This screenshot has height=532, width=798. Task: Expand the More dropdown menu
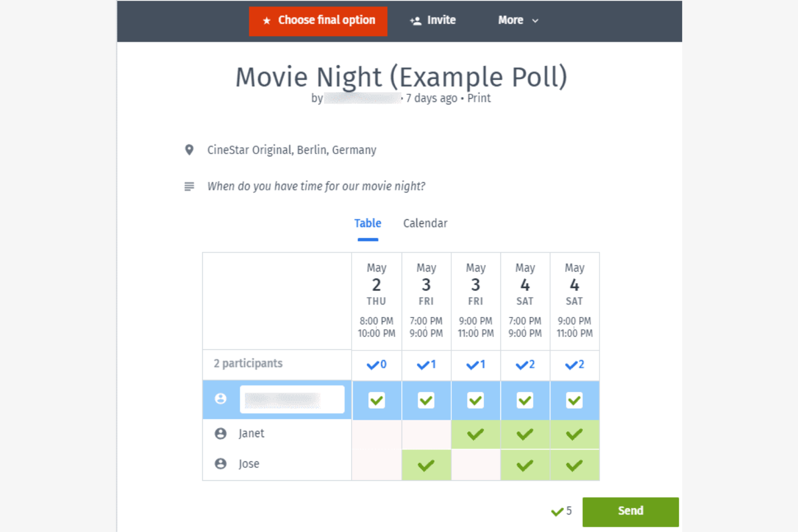(x=518, y=20)
